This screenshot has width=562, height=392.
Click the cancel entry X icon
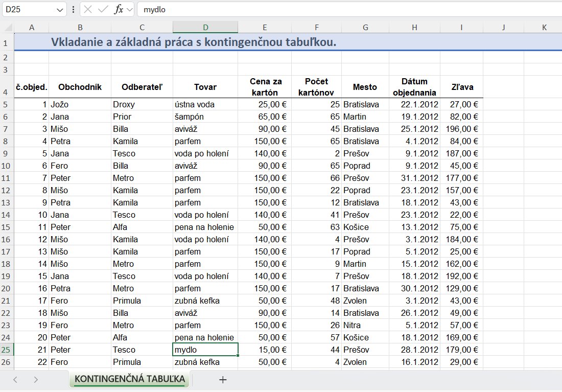coord(88,10)
